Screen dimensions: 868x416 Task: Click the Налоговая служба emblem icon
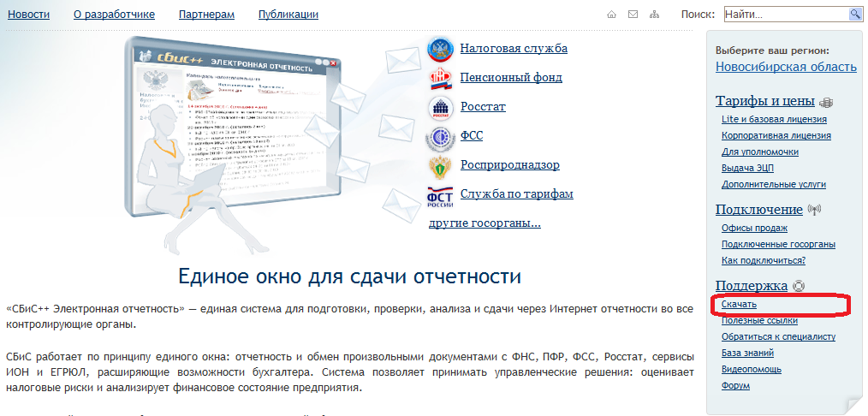point(441,49)
